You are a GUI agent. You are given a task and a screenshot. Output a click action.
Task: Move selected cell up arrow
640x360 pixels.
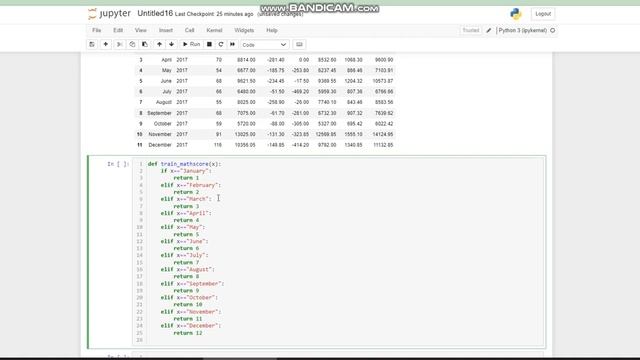[x=159, y=44]
